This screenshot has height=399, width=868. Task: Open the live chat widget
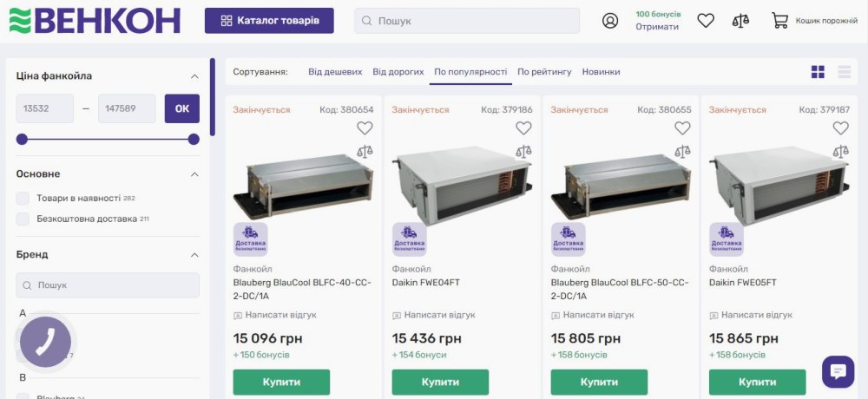coord(838,371)
